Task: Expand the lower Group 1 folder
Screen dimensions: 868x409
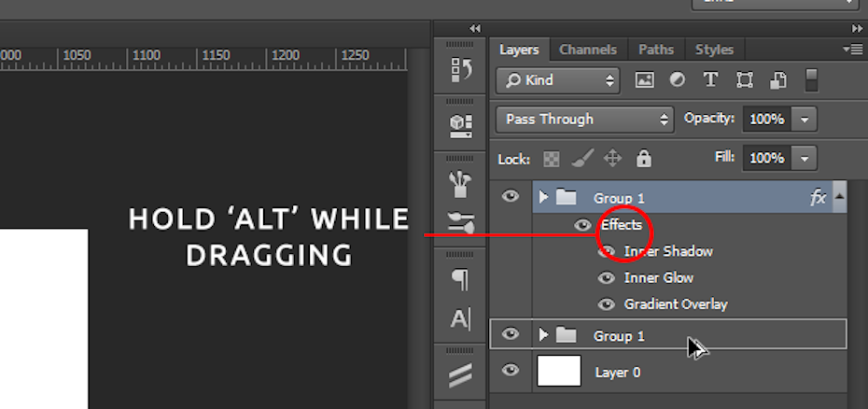Action: click(544, 335)
